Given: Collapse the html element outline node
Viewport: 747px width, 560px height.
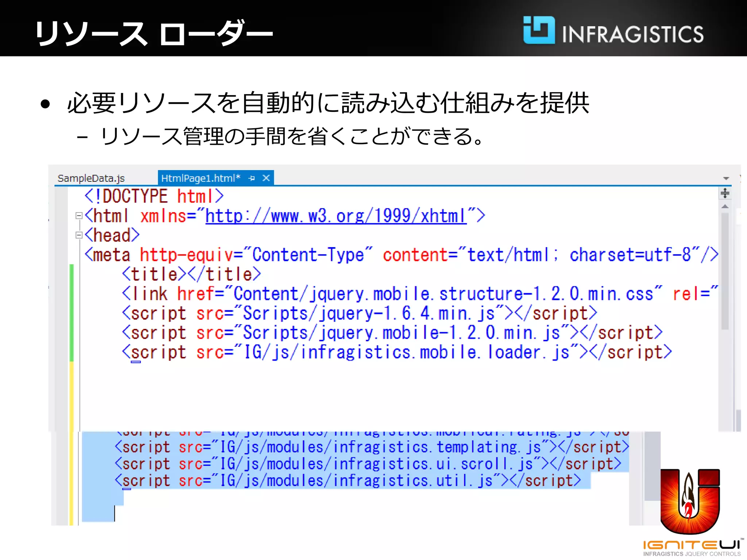Looking at the screenshot, I should coord(78,216).
